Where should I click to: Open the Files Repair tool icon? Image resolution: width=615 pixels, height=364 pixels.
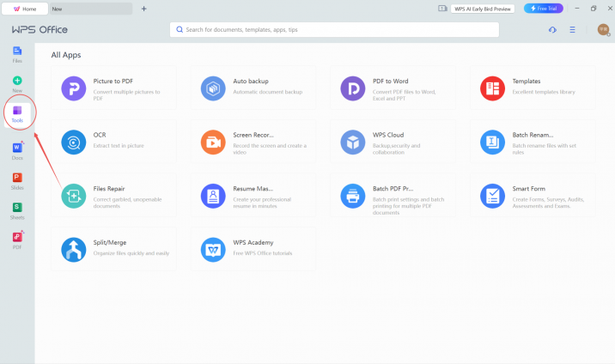click(73, 196)
